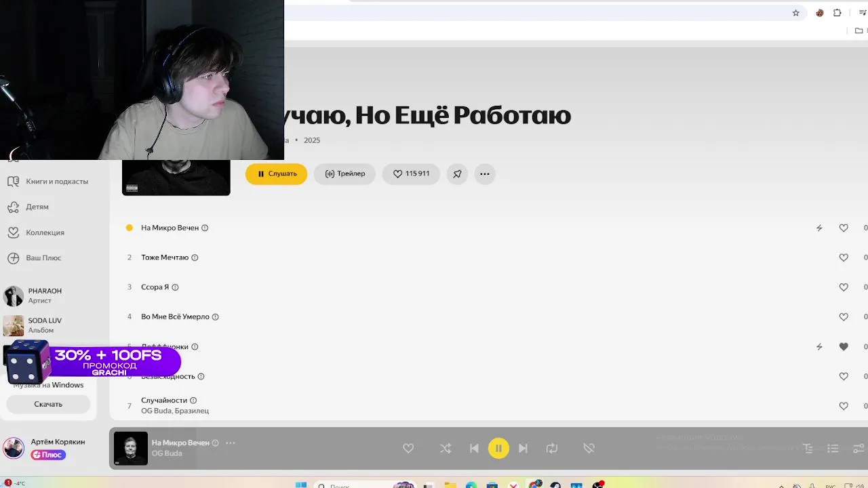Play track 3 Ссора Я
Image resolution: width=868 pixels, height=488 pixels.
[x=155, y=287]
